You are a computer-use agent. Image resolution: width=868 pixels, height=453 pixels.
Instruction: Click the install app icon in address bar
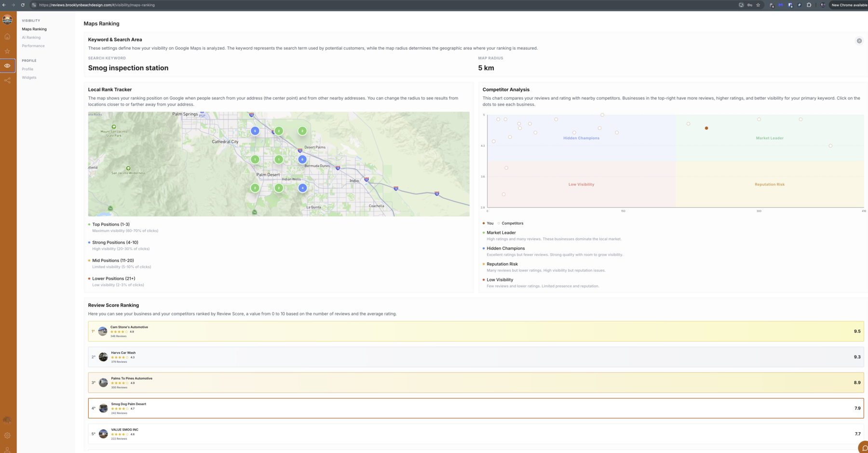tap(741, 5)
